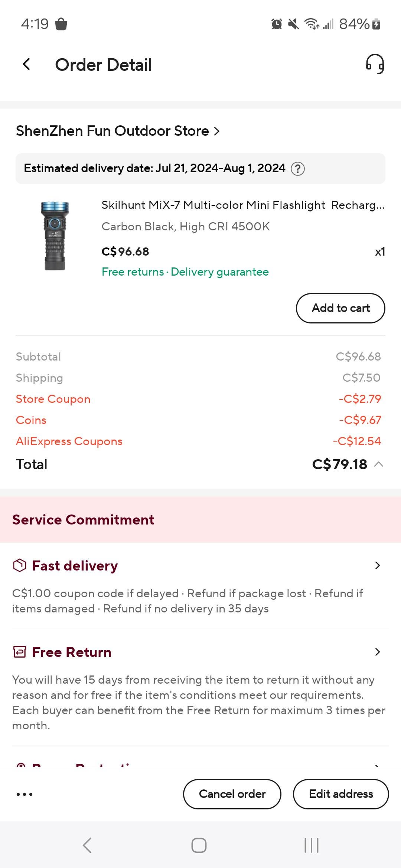Tap the delivery date help question mark
The image size is (401, 868).
click(298, 169)
